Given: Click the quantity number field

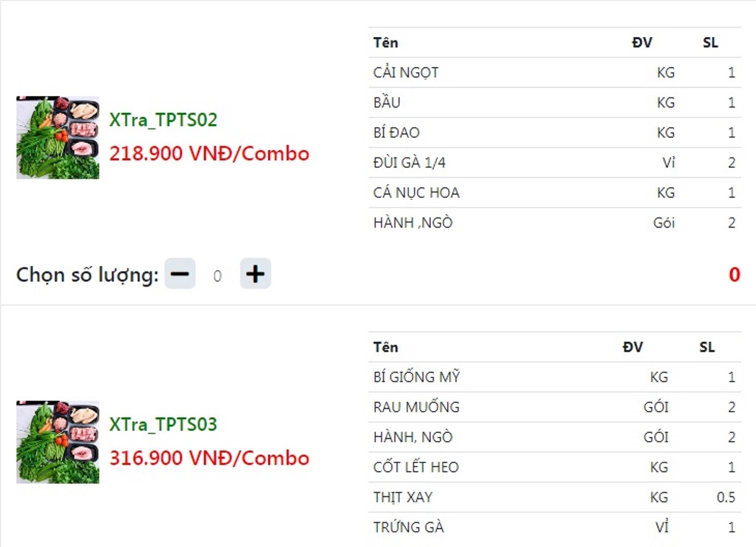Looking at the screenshot, I should point(217,276).
